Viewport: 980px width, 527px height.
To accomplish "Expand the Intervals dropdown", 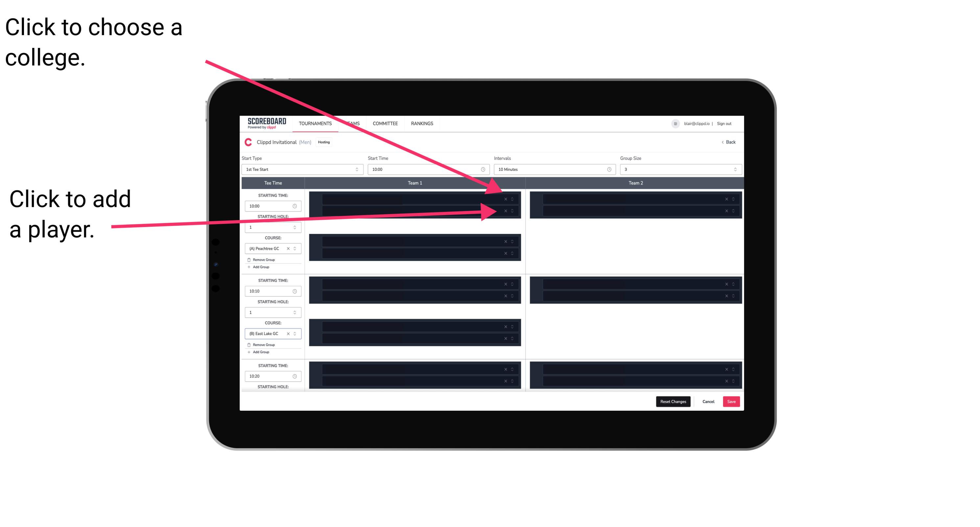I will pos(552,170).
